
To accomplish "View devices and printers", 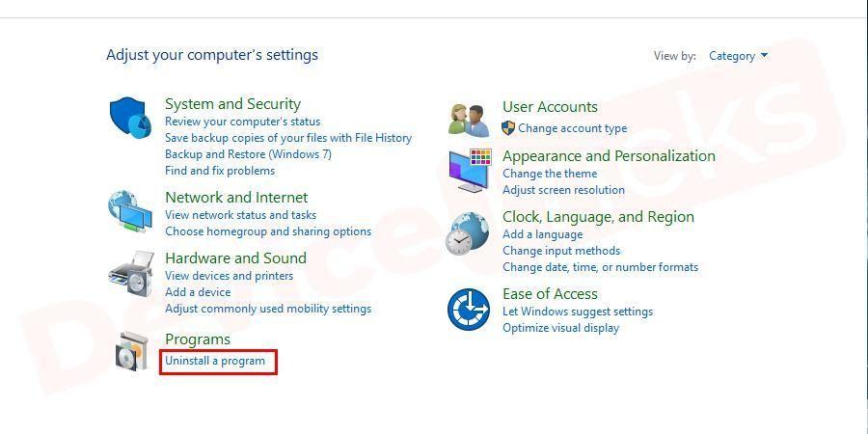I will click(x=230, y=276).
